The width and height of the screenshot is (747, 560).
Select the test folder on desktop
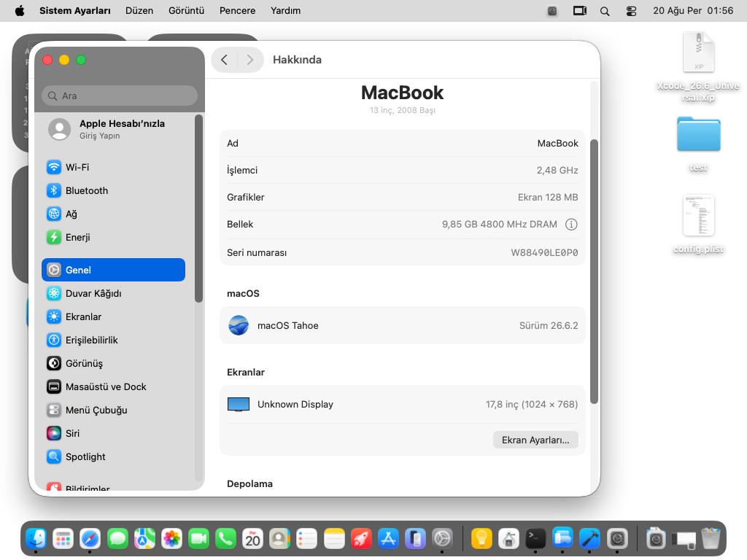(698, 144)
